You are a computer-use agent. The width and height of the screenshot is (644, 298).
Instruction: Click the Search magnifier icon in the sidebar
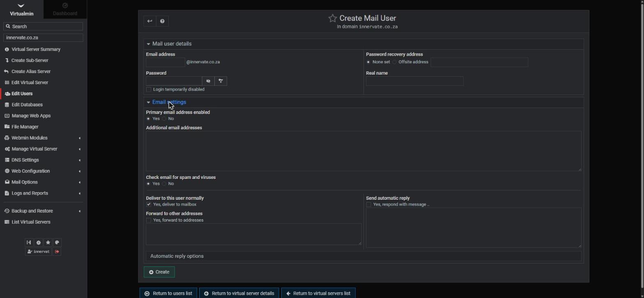coord(8,26)
